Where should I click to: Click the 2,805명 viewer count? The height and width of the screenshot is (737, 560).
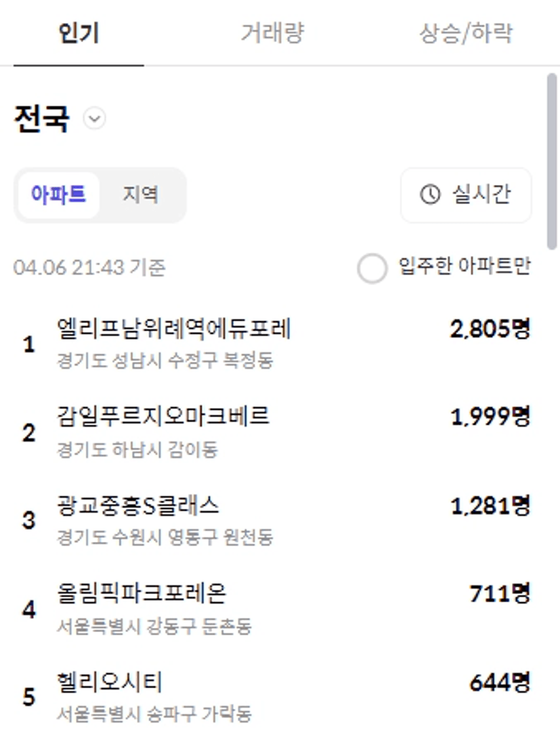pos(490,329)
